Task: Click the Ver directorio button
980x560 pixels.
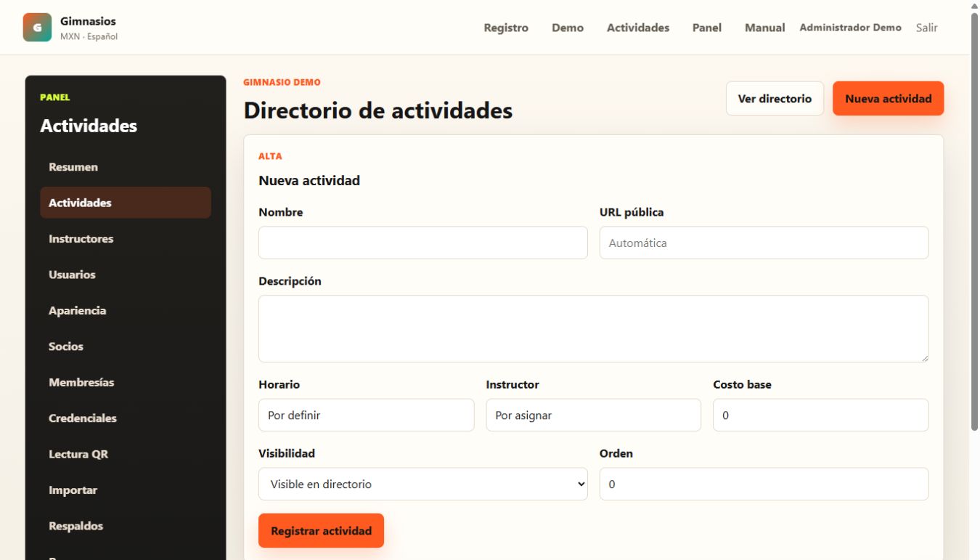Action: [775, 98]
